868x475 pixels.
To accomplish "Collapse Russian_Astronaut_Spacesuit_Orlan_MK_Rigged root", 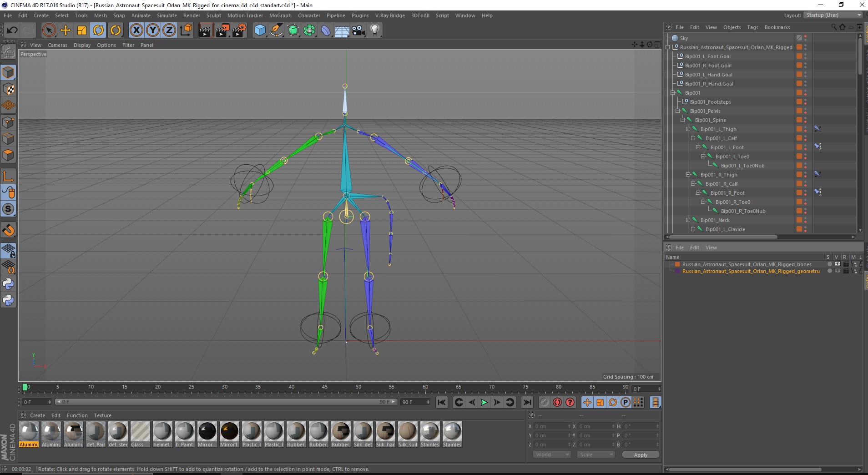I will pos(668,47).
